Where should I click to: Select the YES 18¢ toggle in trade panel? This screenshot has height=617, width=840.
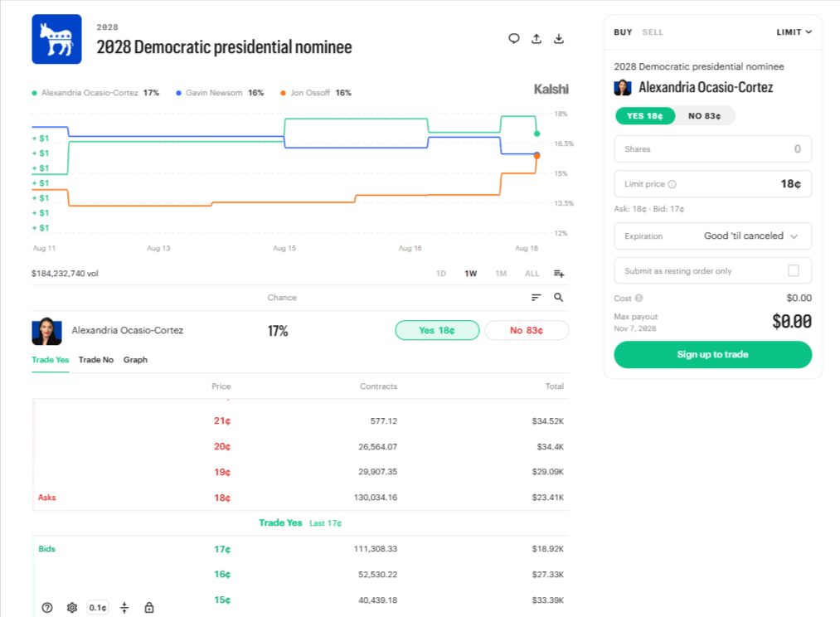(645, 116)
